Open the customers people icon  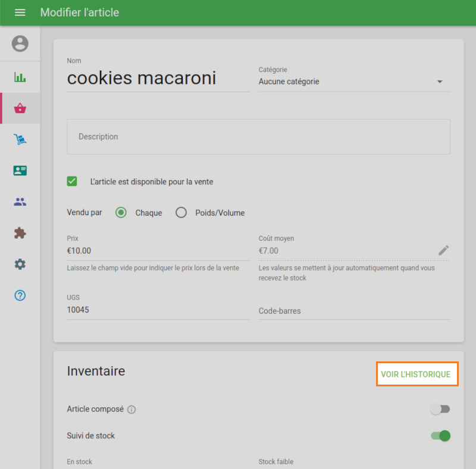20,202
